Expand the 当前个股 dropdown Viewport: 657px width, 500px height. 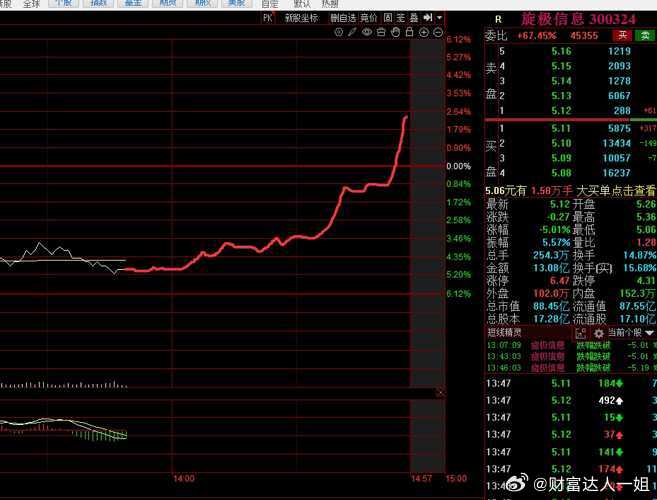pyautogui.click(x=631, y=333)
